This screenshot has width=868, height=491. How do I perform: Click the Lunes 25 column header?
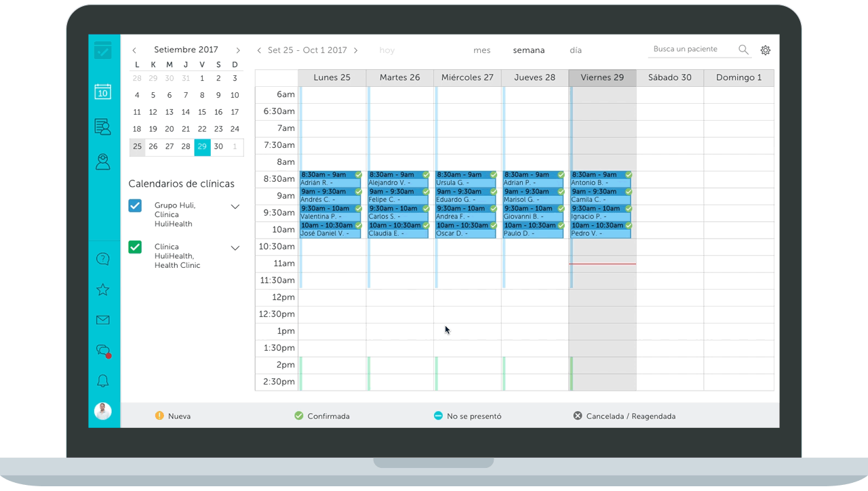(332, 77)
